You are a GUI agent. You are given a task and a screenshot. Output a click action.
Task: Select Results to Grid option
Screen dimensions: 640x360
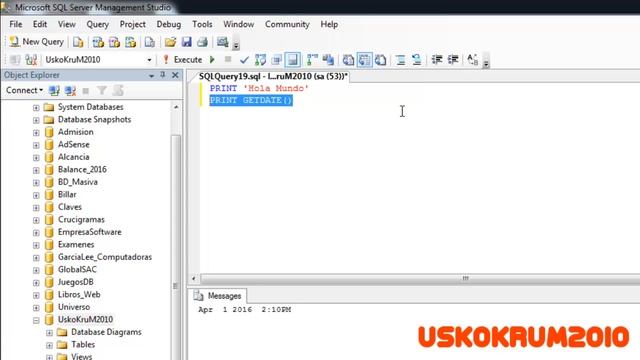[364, 60]
